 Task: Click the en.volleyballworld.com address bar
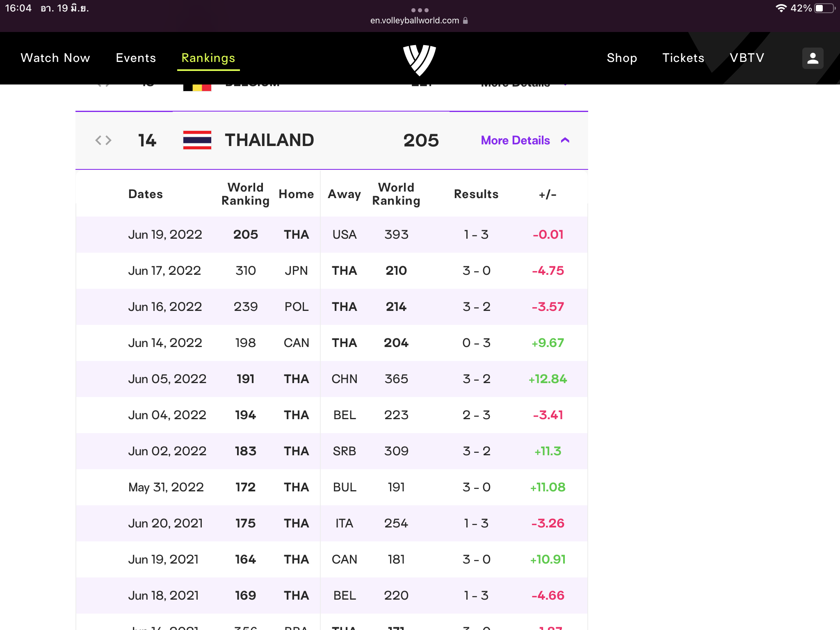[x=415, y=21]
